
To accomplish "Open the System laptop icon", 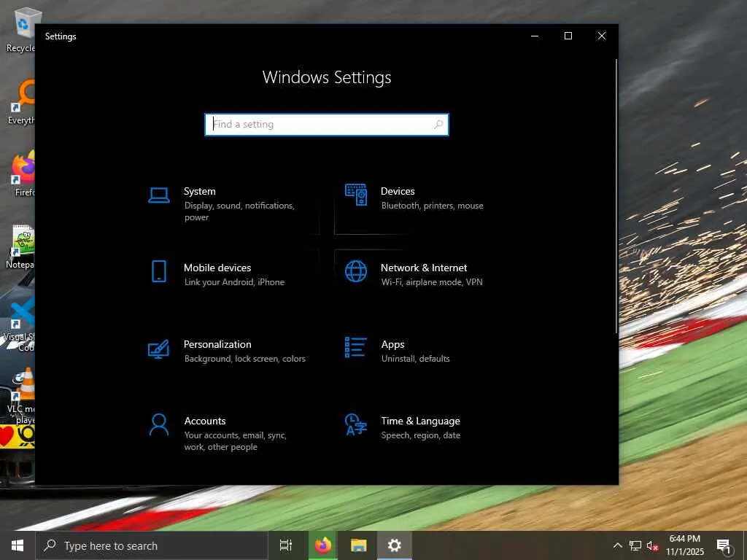I will tap(158, 195).
